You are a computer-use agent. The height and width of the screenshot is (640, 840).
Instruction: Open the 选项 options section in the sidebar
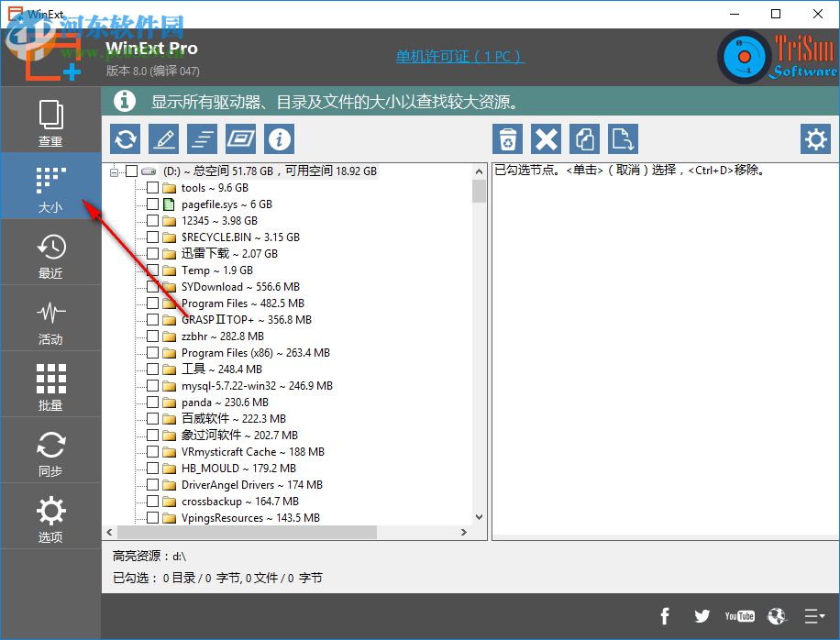[x=50, y=516]
